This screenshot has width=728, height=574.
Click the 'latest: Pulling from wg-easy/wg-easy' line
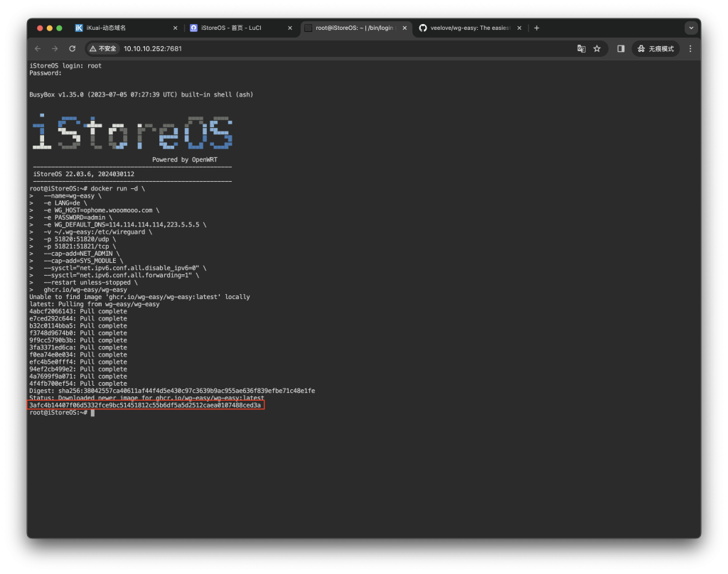point(95,304)
